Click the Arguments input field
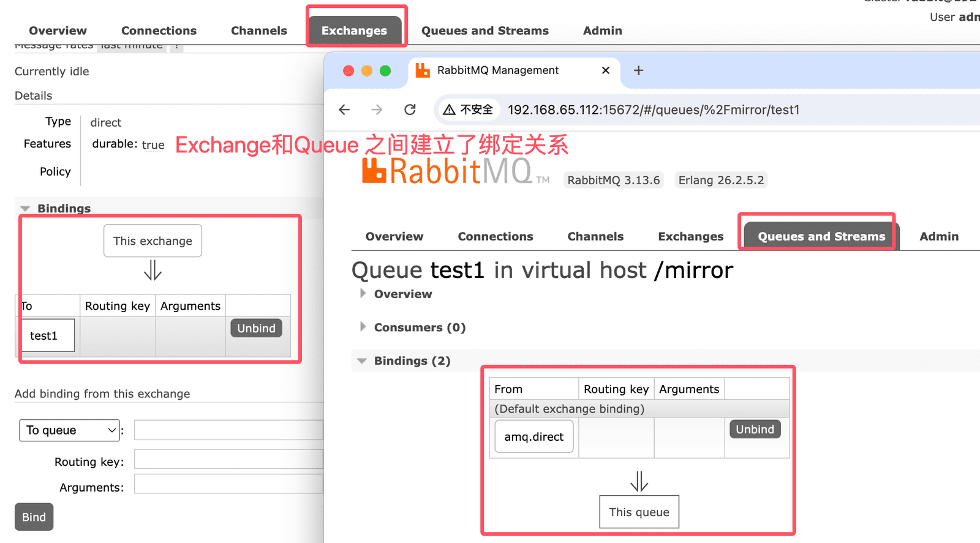The width and height of the screenshot is (980, 543). tap(228, 484)
